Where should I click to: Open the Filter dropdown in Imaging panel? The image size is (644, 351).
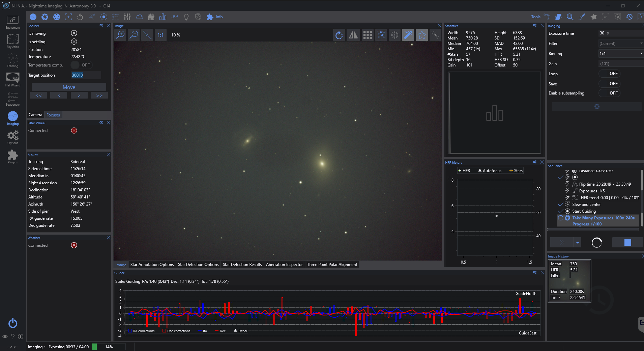pos(621,44)
